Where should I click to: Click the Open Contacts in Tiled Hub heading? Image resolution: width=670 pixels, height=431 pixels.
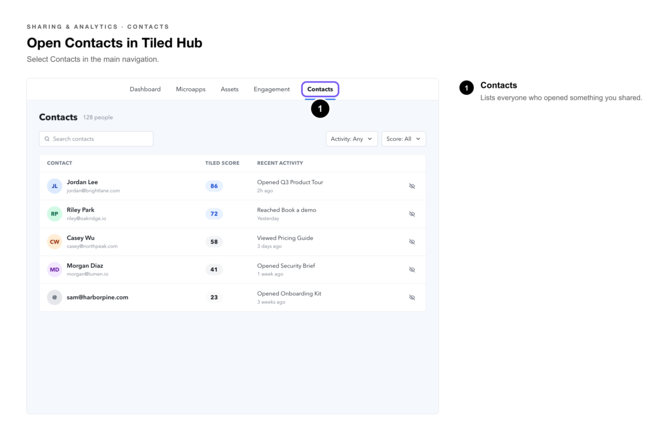tap(115, 43)
